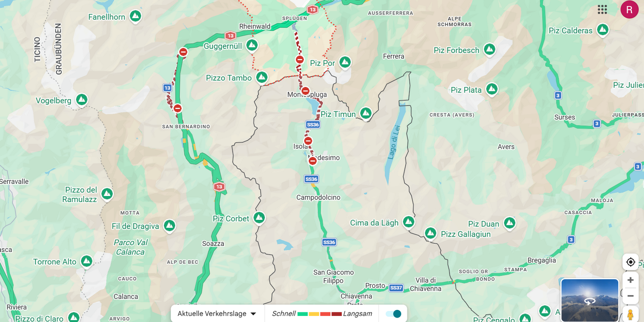Open the satellite layer thumbnail
Screen dimensions: 644x322
point(590,300)
